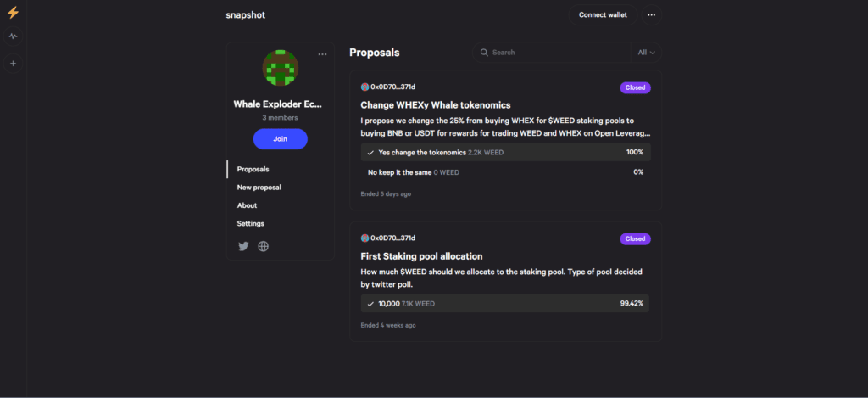Screen dimensions: 868x398
Task: Open the space's website globe icon
Action: point(264,246)
